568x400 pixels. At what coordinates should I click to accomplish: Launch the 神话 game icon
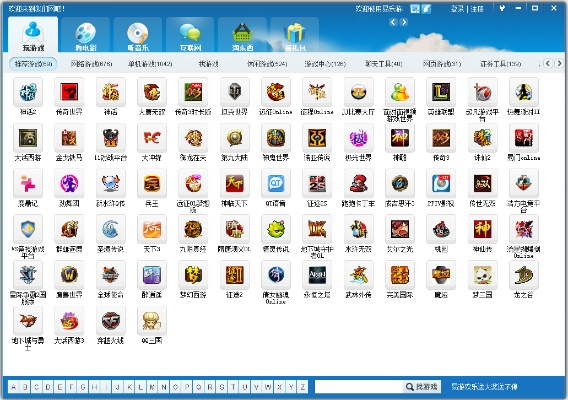[x=110, y=92]
